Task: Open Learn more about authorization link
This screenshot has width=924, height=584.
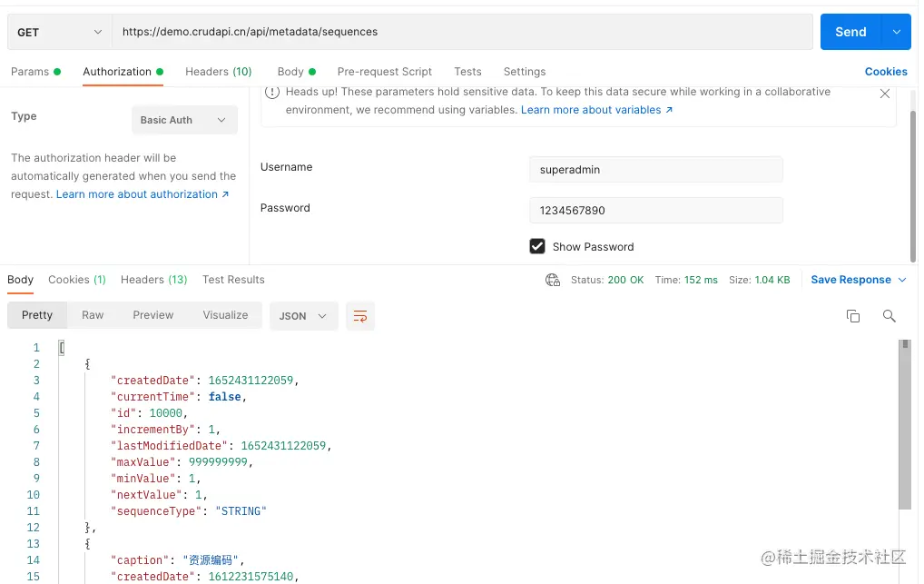Action: (143, 194)
